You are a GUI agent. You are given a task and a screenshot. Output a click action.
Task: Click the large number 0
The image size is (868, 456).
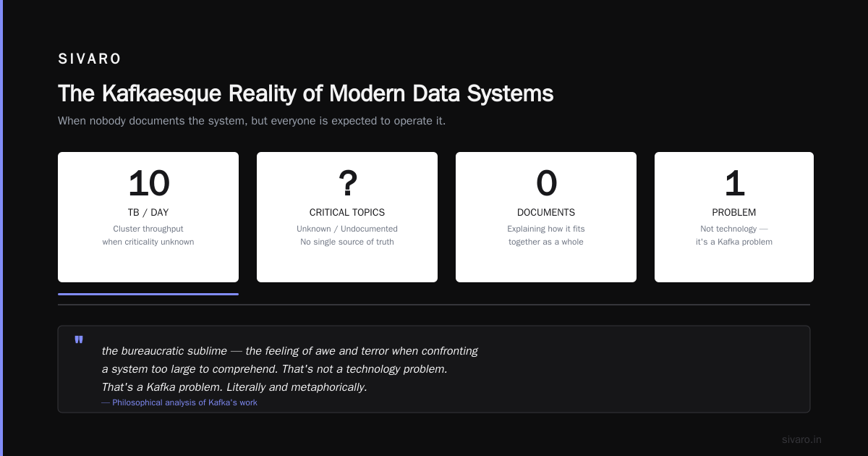pos(546,183)
